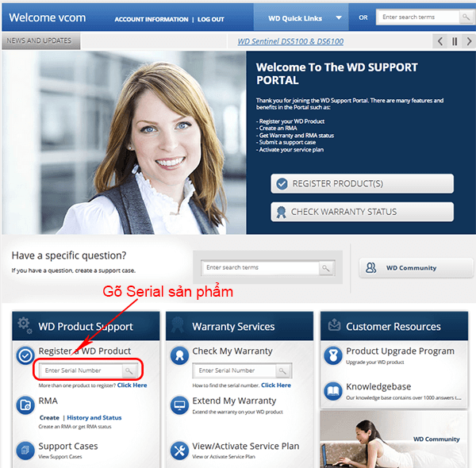The height and width of the screenshot is (468, 476).
Task: Click 'Create an RMA or get RMA status' text
Action: point(75,427)
